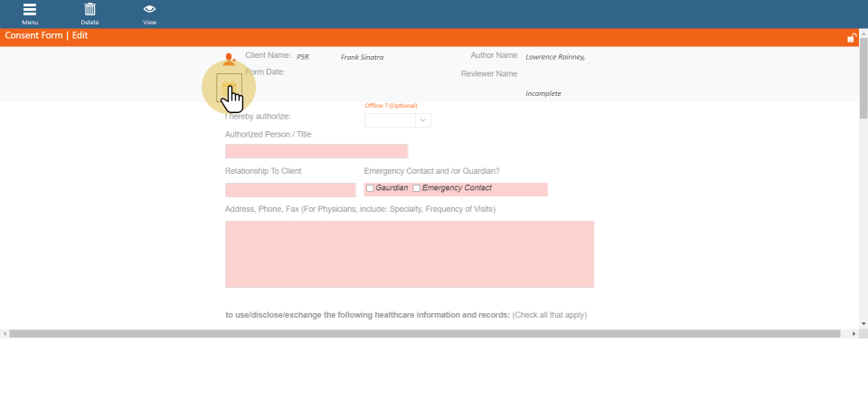This screenshot has height=400, width=868.
Task: Click the Incomplete status text
Action: (x=543, y=93)
